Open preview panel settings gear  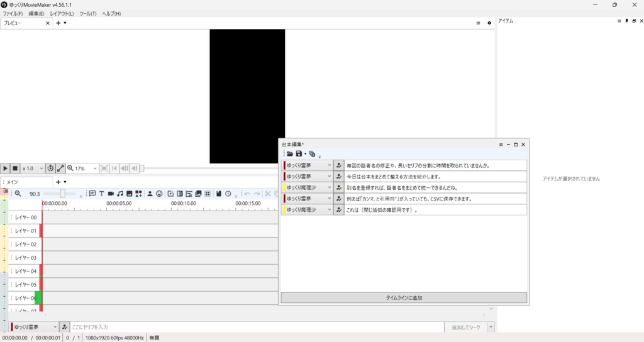(x=489, y=23)
